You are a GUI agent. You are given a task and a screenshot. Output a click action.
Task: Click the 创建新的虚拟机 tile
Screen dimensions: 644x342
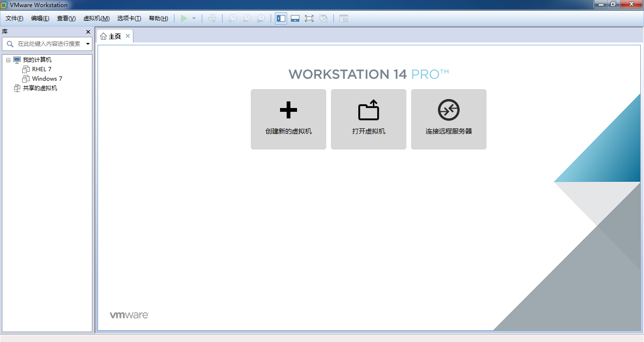click(x=289, y=119)
